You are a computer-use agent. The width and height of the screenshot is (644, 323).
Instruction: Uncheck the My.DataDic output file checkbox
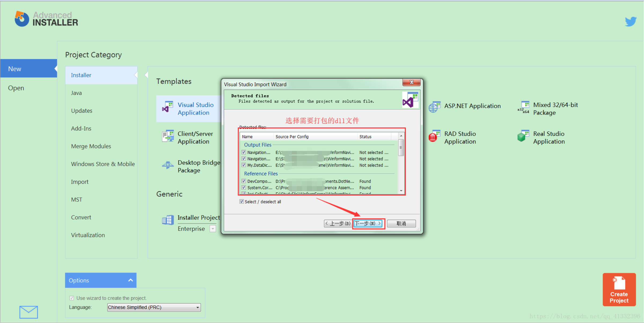coord(244,165)
